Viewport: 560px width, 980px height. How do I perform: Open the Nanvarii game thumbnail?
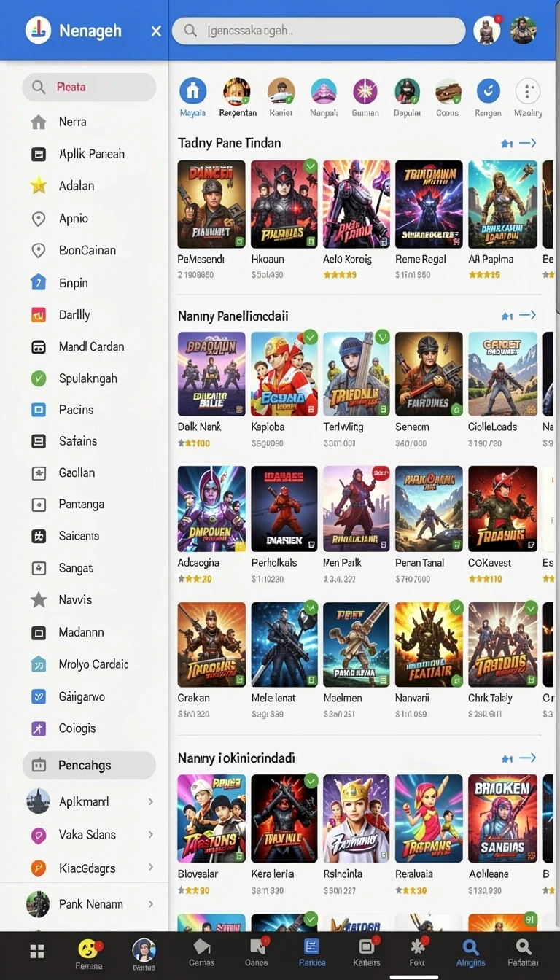click(x=429, y=645)
